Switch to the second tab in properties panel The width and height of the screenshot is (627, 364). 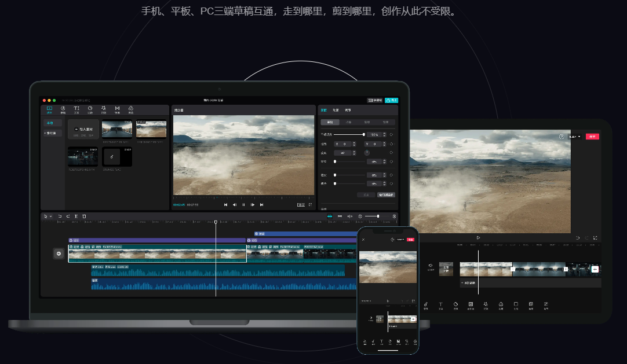coord(336,109)
